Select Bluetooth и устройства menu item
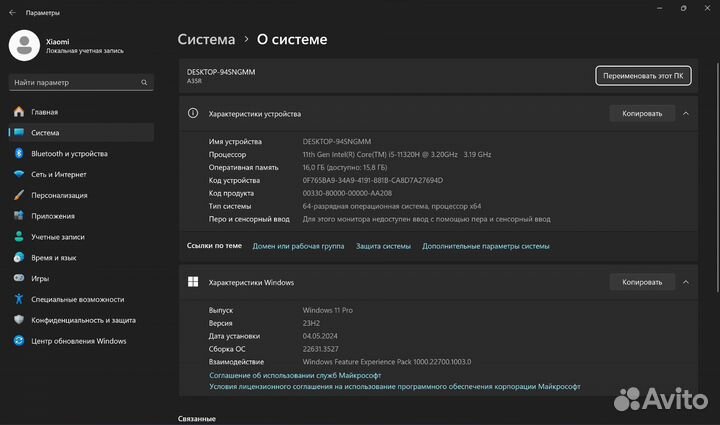The height and width of the screenshot is (425, 720). (x=81, y=153)
